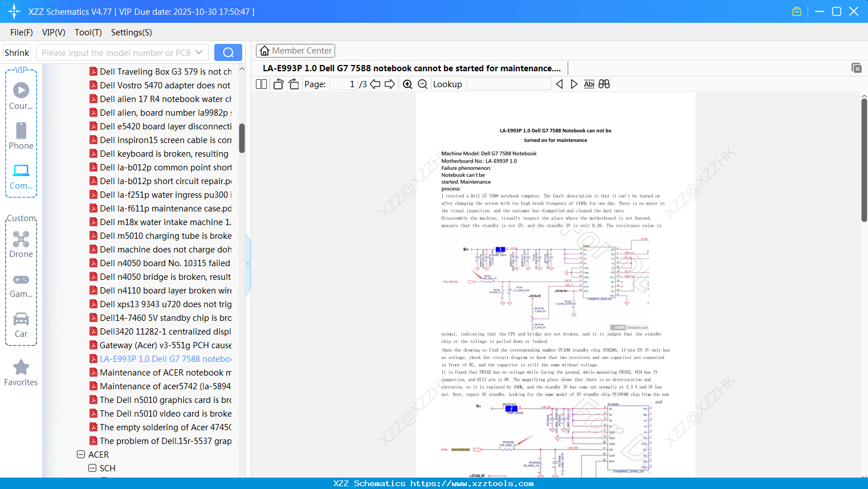Open the Car category
This screenshot has height=489, width=868.
(21, 324)
